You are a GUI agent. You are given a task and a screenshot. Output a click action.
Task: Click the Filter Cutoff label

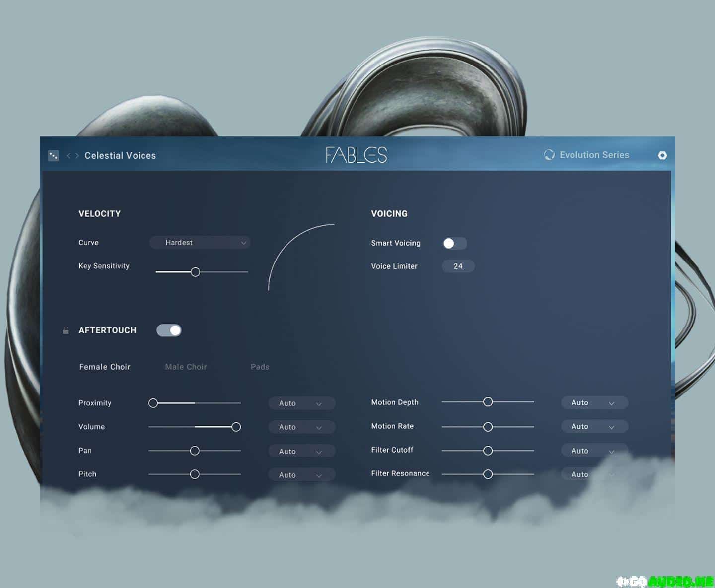coord(392,450)
